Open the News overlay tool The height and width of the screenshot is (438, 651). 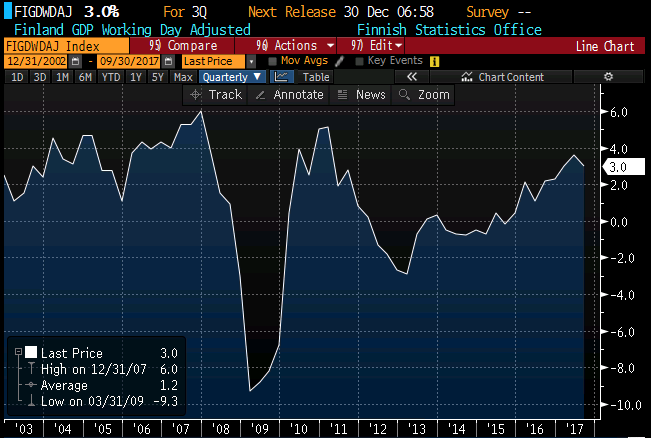[362, 94]
